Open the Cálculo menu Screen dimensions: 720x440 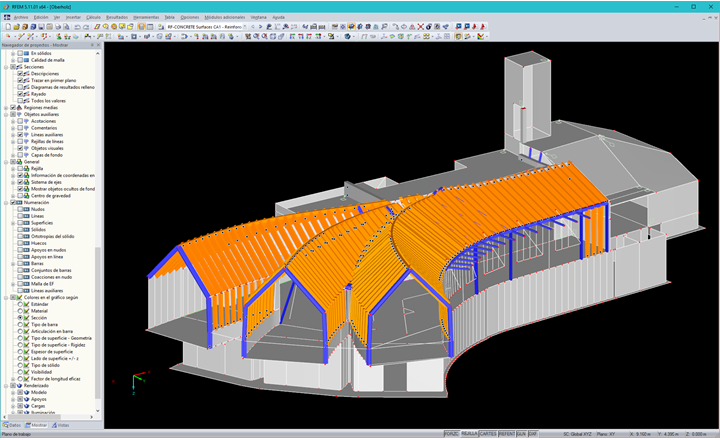pos(93,17)
